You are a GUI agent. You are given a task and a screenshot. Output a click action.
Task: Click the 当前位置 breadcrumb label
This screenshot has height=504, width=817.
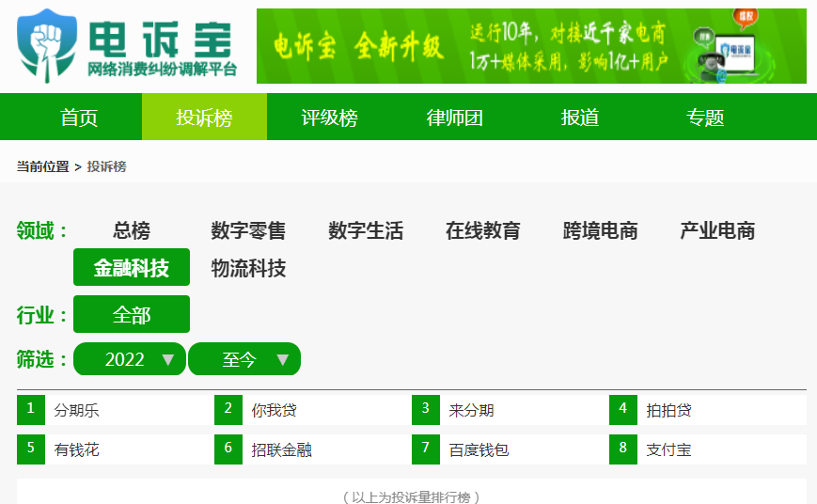42,166
